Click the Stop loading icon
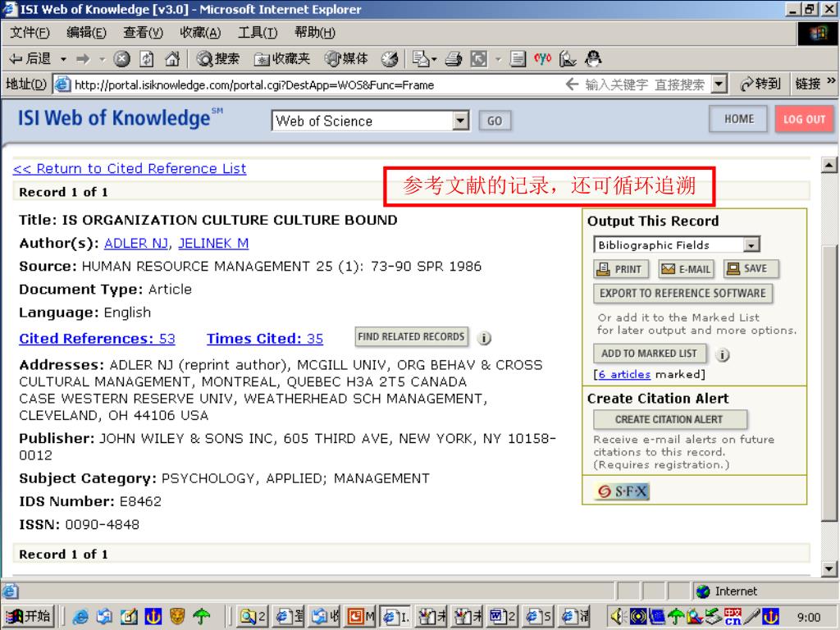Viewport: 840px width, 630px height. [x=122, y=58]
